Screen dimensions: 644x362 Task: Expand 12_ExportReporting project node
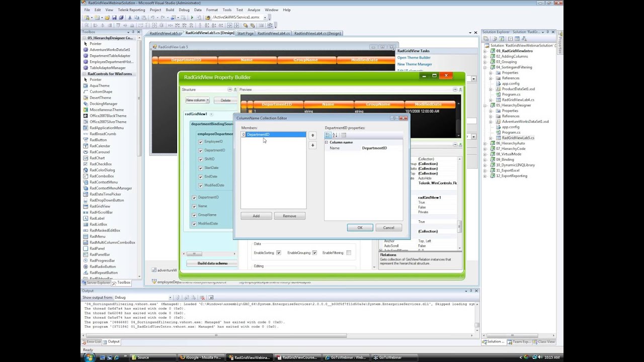pyautogui.click(x=485, y=176)
